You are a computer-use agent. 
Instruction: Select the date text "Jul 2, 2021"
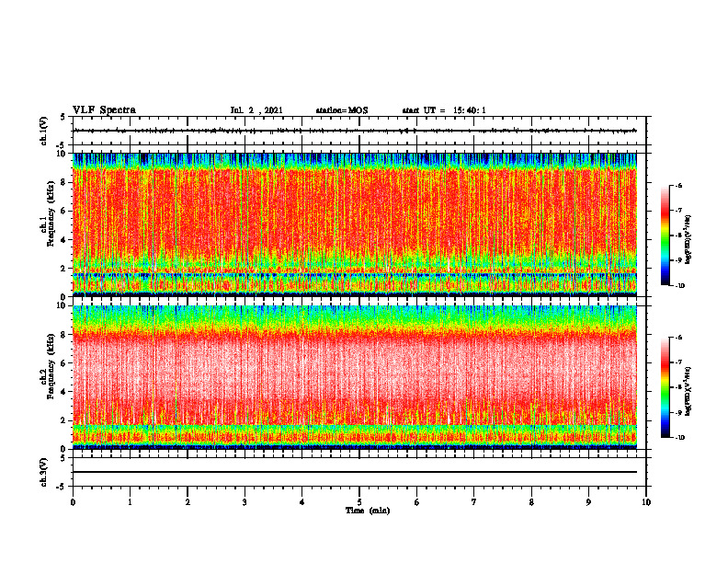click(256, 110)
